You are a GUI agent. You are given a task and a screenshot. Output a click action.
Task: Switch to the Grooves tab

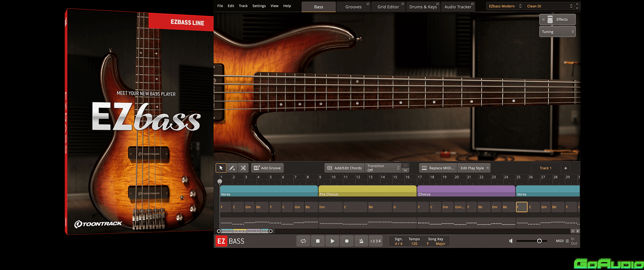click(x=353, y=7)
